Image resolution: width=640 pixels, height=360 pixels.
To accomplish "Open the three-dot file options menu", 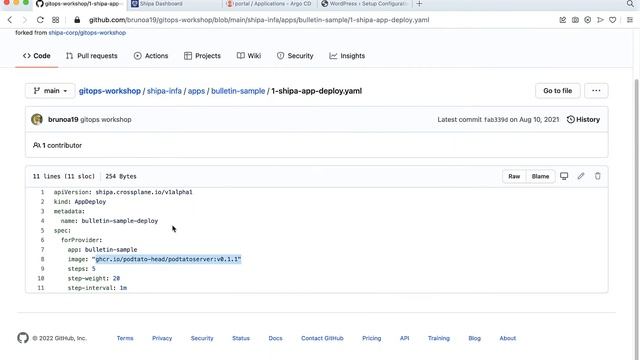I will 596,91.
